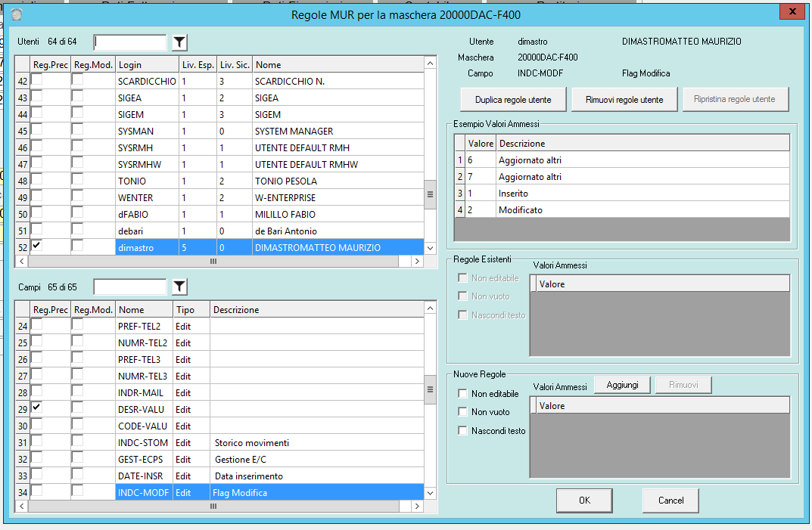
Task: Cancel the MUR rules dialog
Action: pyautogui.click(x=670, y=501)
